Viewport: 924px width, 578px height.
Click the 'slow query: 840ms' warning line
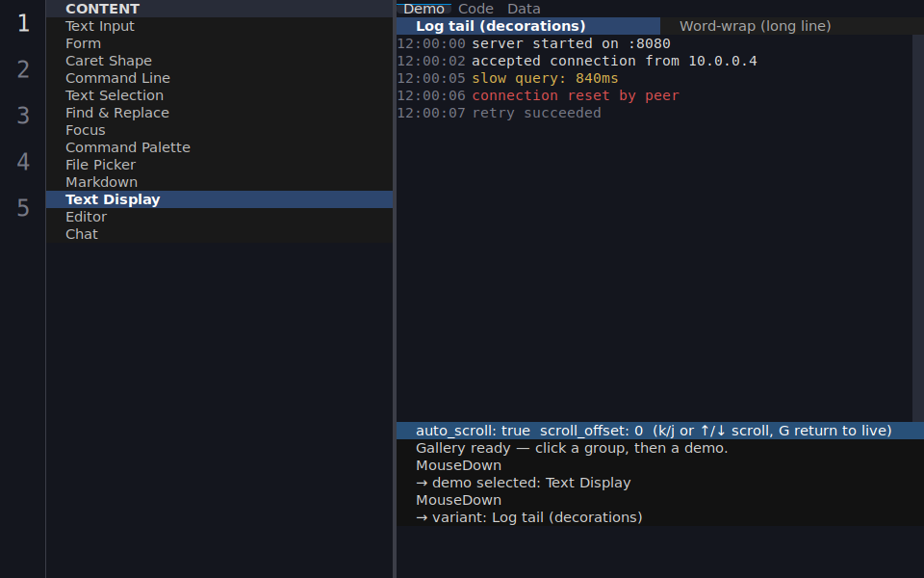pyautogui.click(x=545, y=78)
